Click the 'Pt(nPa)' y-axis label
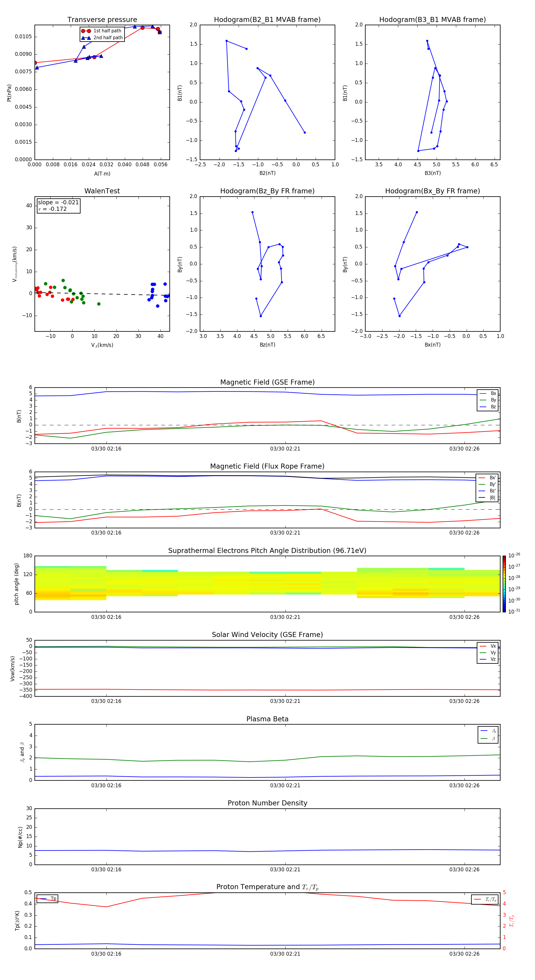Image resolution: width=535 pixels, height=980 pixels. click(9, 92)
